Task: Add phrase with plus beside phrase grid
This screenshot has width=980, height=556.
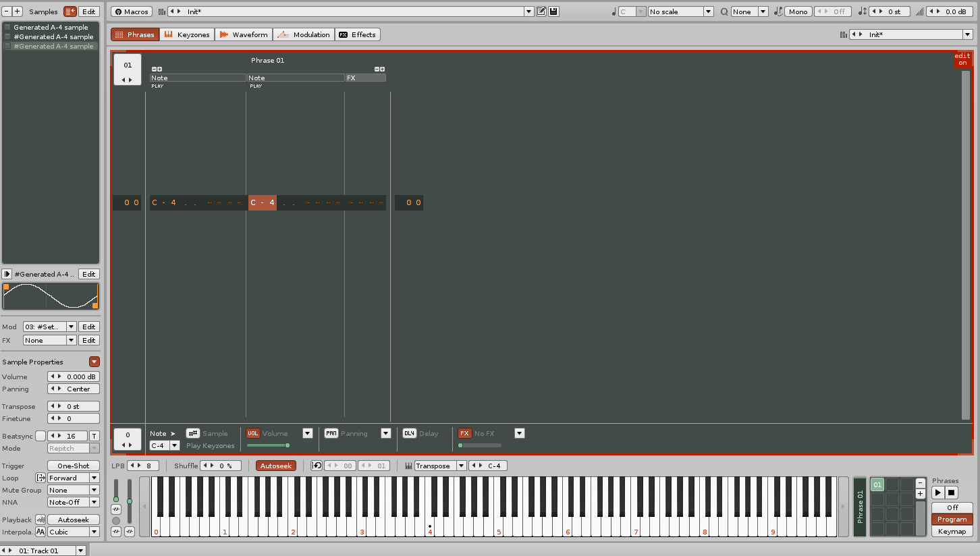Action: point(920,493)
